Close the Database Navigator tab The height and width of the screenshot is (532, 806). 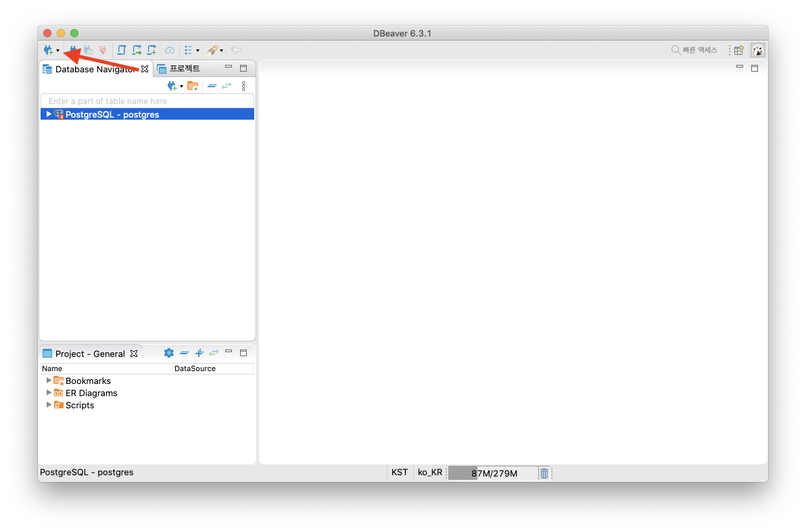point(145,69)
